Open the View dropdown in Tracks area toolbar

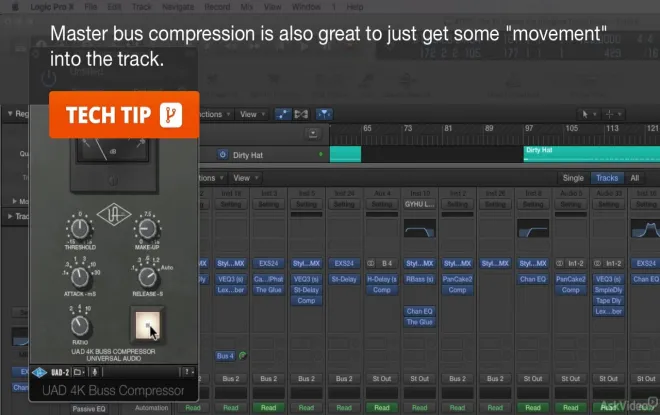252,114
